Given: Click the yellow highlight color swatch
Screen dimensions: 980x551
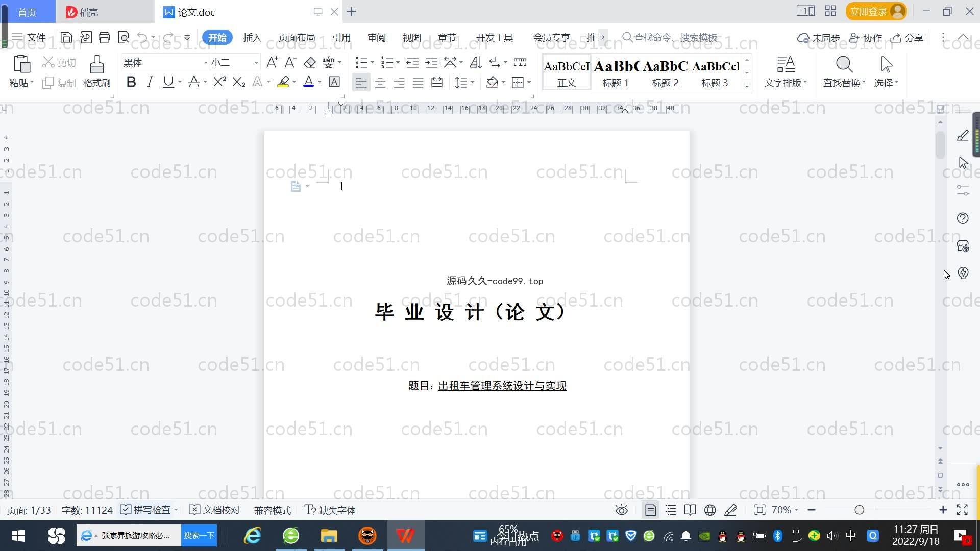Looking at the screenshot, I should coord(283,82).
